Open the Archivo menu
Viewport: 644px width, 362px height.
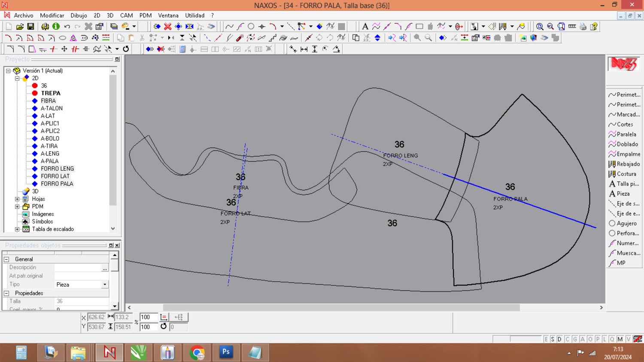click(23, 15)
